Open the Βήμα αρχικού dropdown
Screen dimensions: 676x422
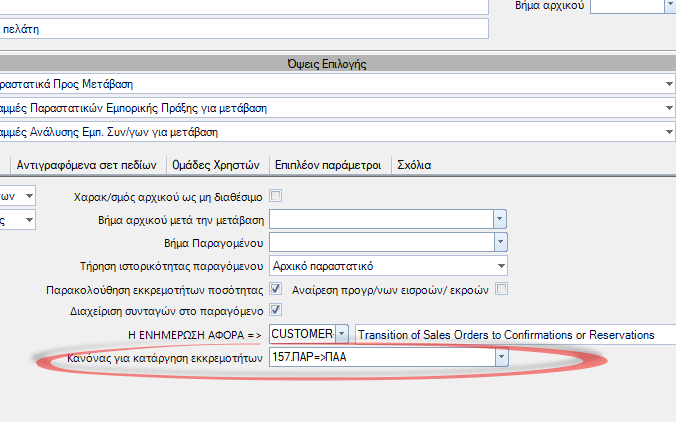pos(633,6)
